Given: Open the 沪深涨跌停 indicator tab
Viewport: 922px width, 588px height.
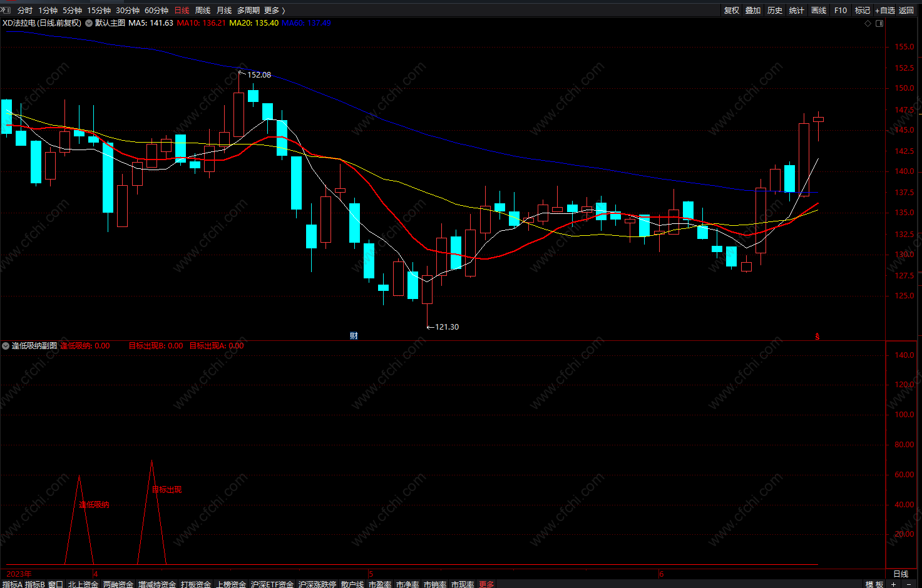Looking at the screenshot, I should pos(317,584).
